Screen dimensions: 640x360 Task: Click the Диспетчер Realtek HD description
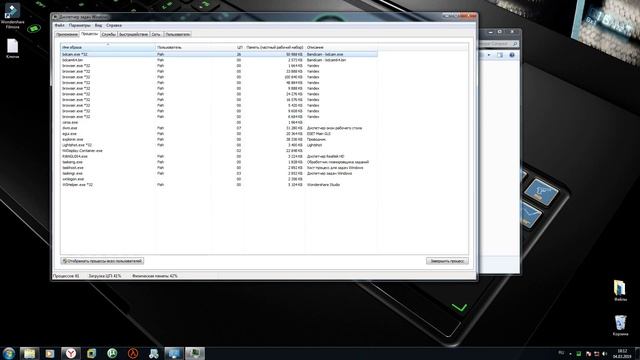coord(325,156)
